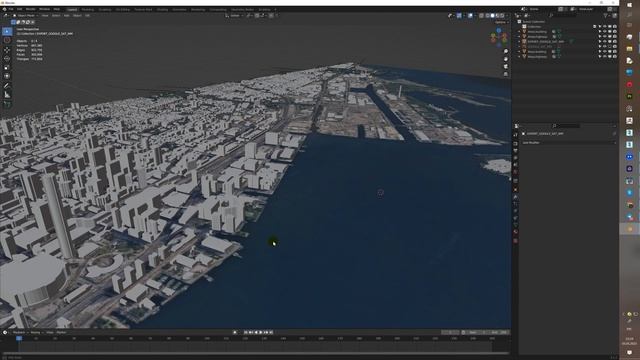
Task: Pick the Scale tool in toolbar
Action: click(x=7, y=67)
